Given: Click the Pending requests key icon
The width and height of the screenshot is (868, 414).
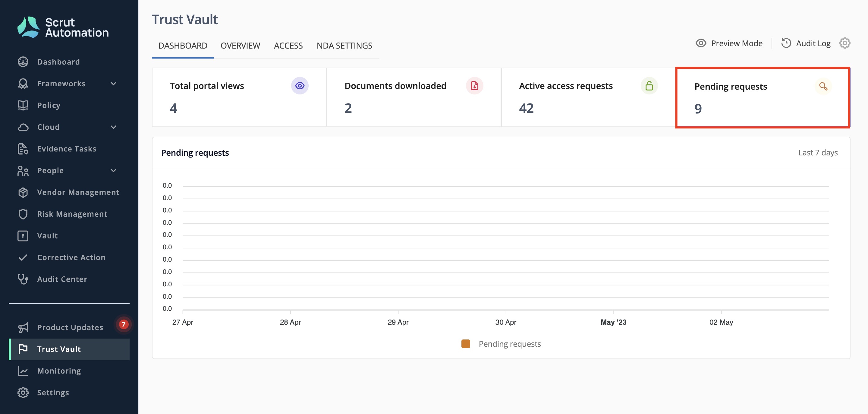Looking at the screenshot, I should pos(823,86).
